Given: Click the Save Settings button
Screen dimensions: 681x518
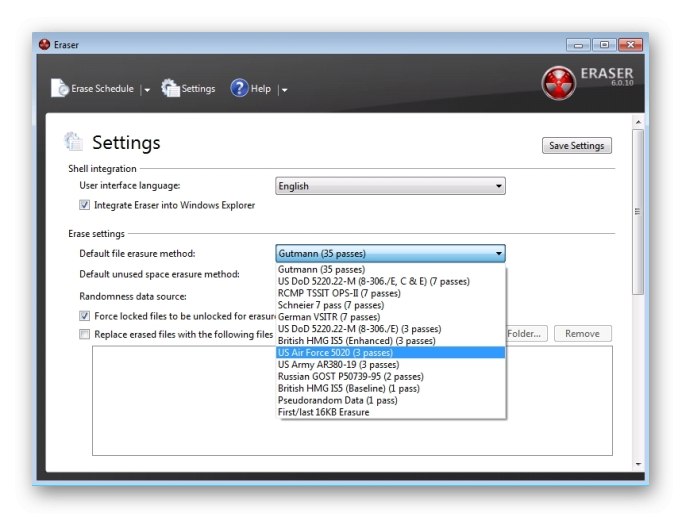Looking at the screenshot, I should [x=576, y=145].
